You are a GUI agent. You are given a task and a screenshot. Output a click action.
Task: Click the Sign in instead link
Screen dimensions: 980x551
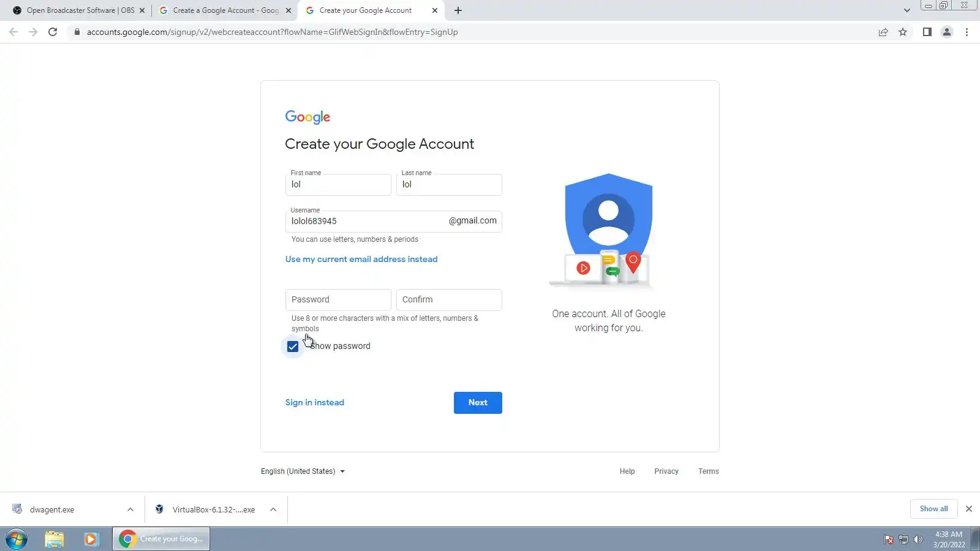point(315,403)
